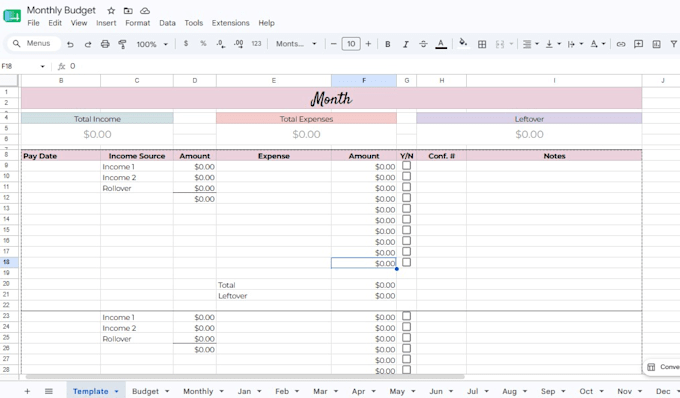Decrease font size with minus

pyautogui.click(x=333, y=44)
